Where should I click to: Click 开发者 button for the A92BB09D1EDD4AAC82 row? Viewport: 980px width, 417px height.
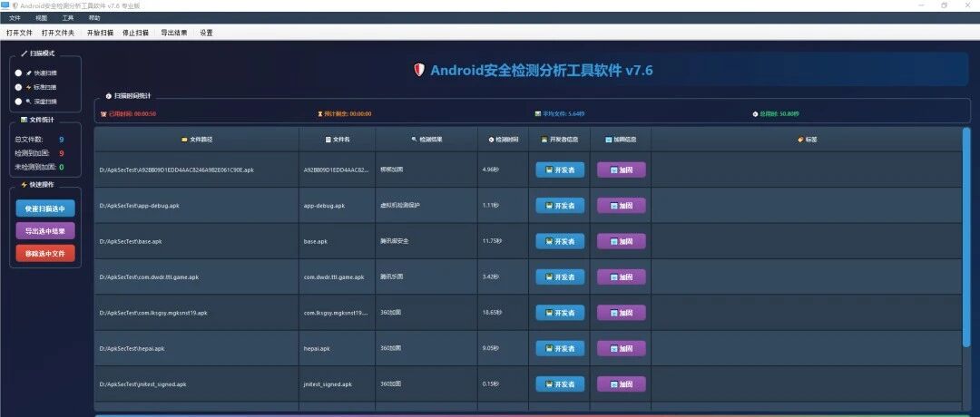(x=560, y=170)
